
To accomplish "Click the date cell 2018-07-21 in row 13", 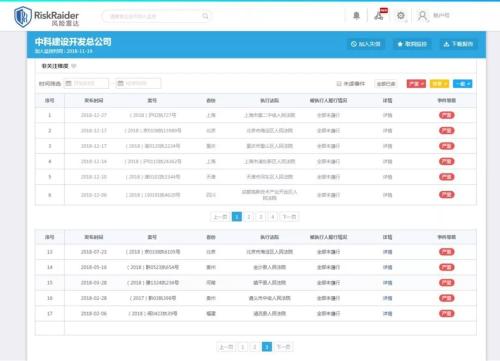I will click(x=94, y=252).
